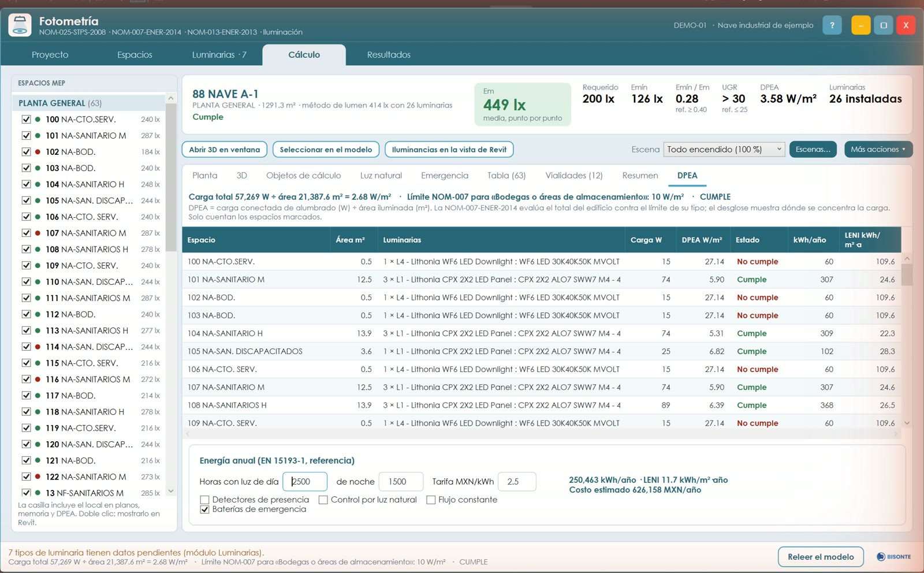
Task: Click Seleccionar en el modelo button
Action: point(326,150)
